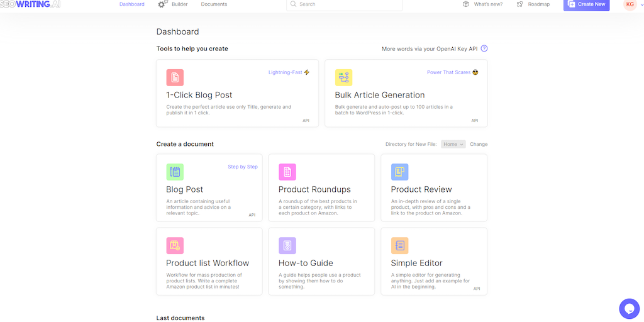Click the 1-Click Blog Post pink icon
This screenshot has width=644, height=322.
[x=175, y=77]
